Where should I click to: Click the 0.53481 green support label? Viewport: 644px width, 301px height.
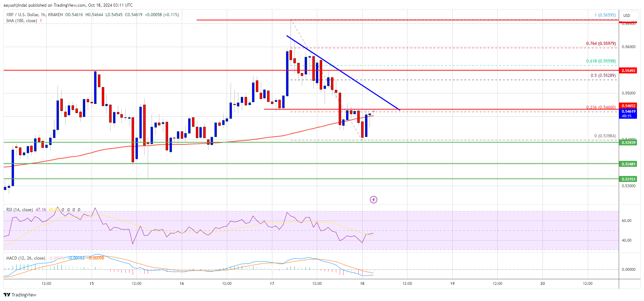tap(628, 164)
